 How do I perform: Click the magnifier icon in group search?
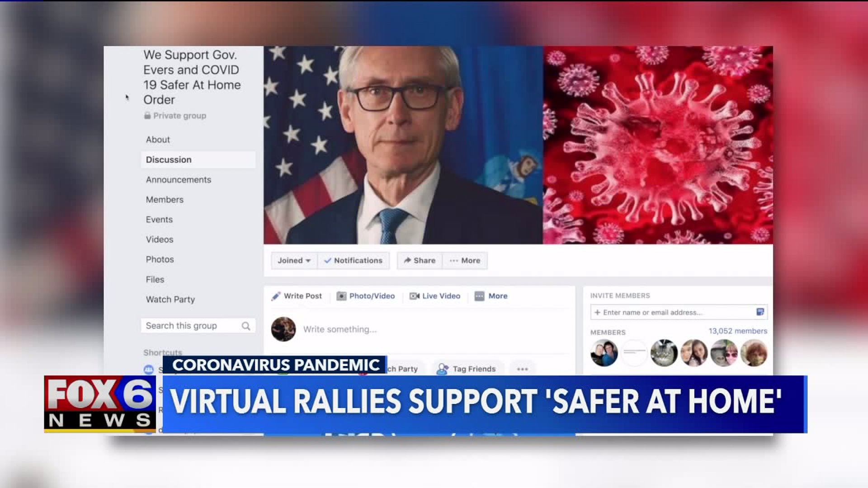point(246,326)
